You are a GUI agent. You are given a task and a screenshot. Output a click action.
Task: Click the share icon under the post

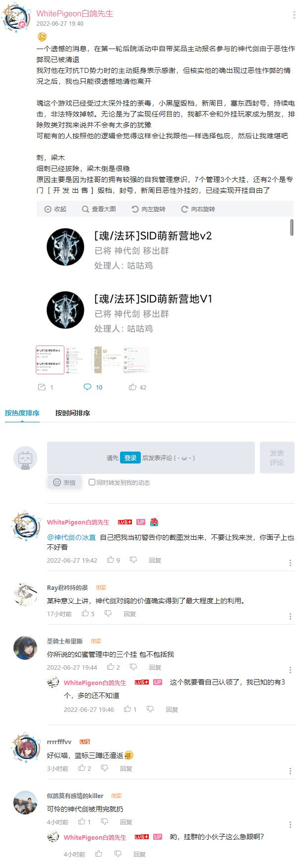[x=42, y=387]
